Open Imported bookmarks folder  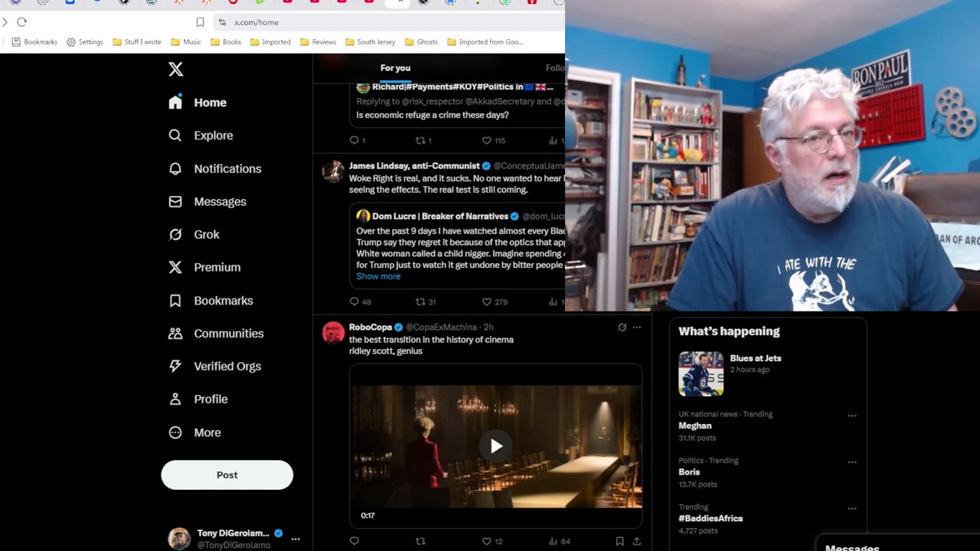(270, 42)
